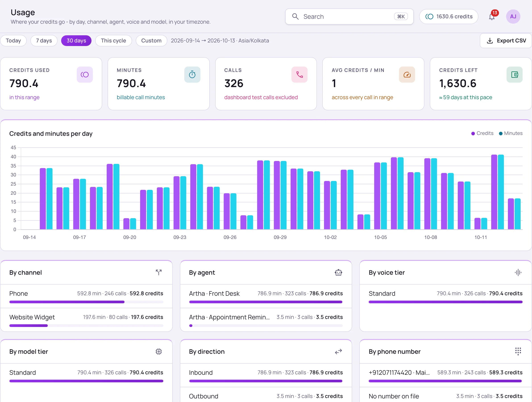Click the By agent robot icon
The height and width of the screenshot is (402, 532).
pos(338,272)
